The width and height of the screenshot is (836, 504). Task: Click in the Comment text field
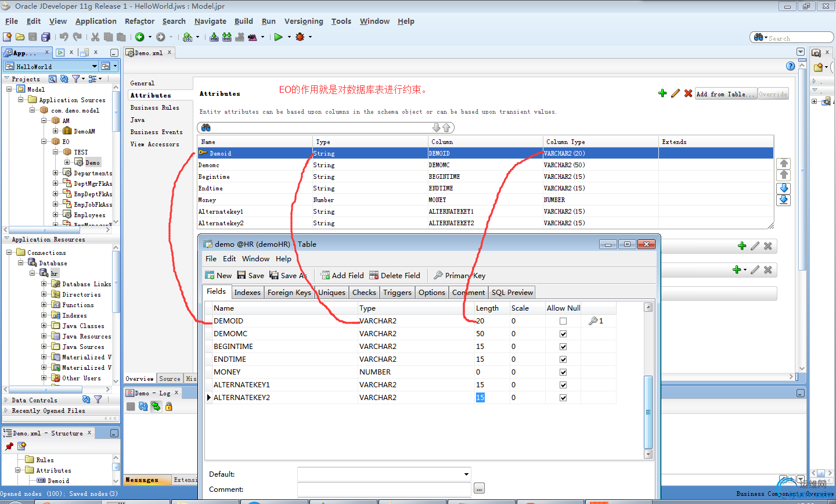pos(384,489)
